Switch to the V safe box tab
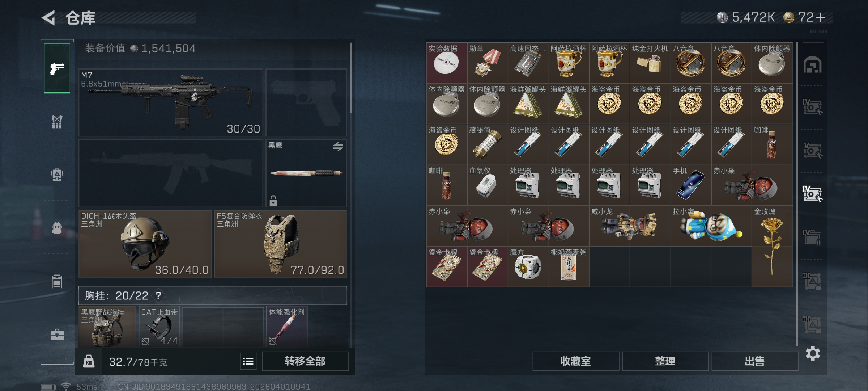 pos(812,150)
